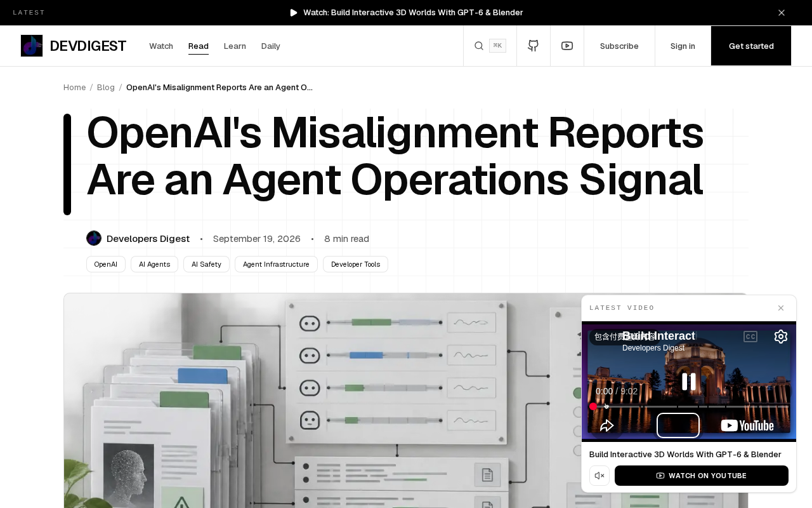Click the "September 19, 2026" date
This screenshot has width=812, height=508.
coord(257,239)
